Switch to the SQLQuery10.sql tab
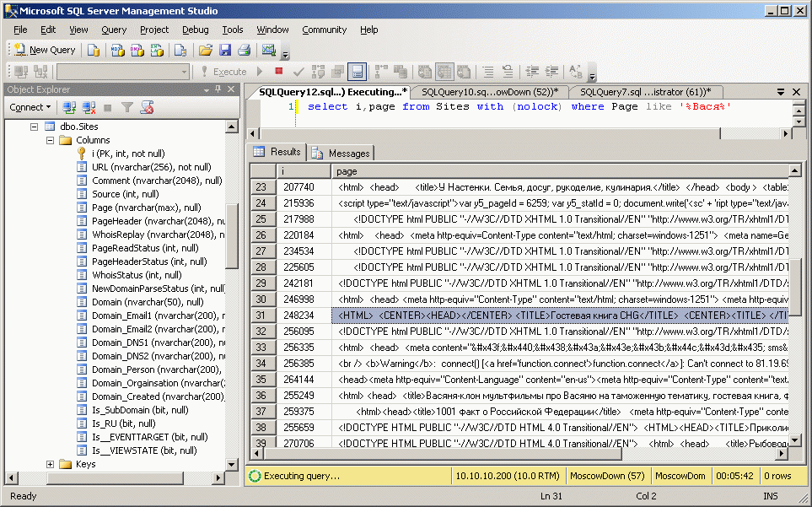 [x=490, y=92]
